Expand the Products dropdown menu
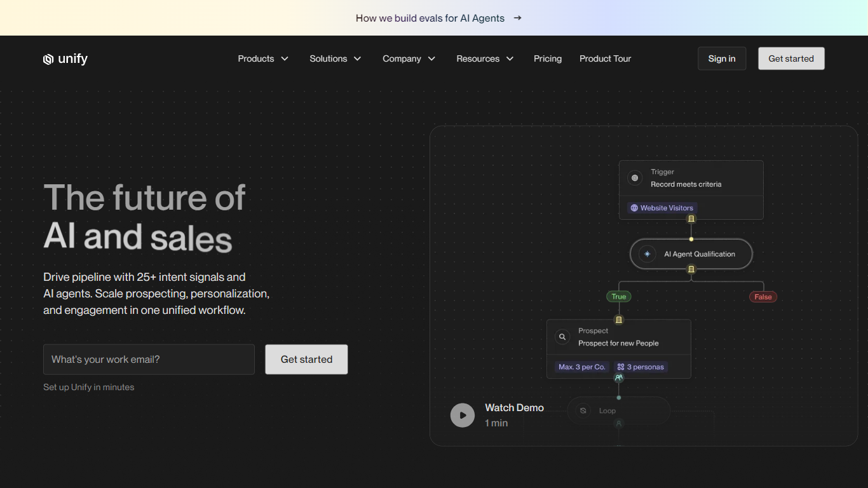The height and width of the screenshot is (488, 868). pyautogui.click(x=263, y=58)
